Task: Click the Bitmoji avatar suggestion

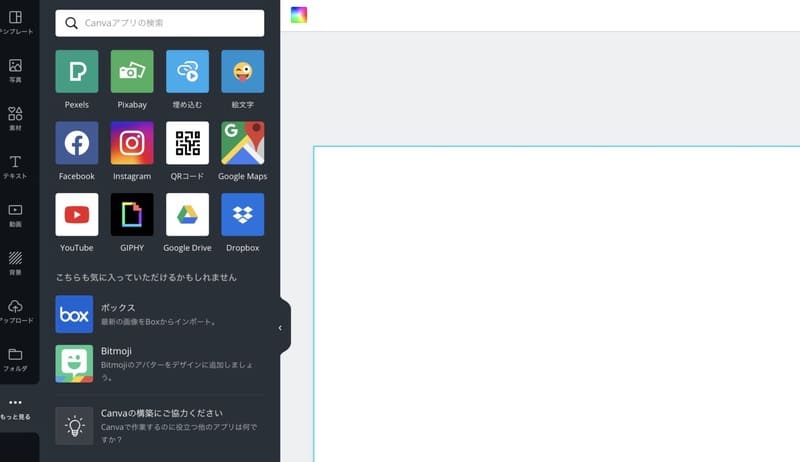Action: (160, 363)
